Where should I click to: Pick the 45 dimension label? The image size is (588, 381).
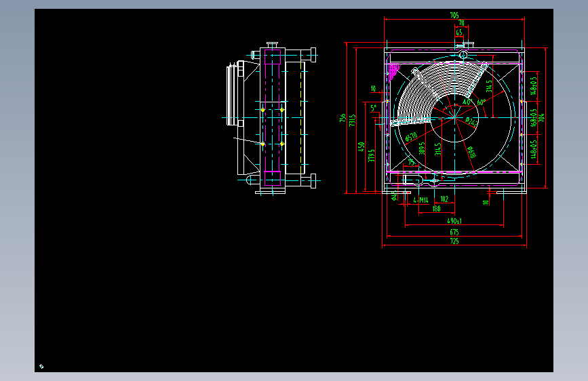(x=459, y=33)
